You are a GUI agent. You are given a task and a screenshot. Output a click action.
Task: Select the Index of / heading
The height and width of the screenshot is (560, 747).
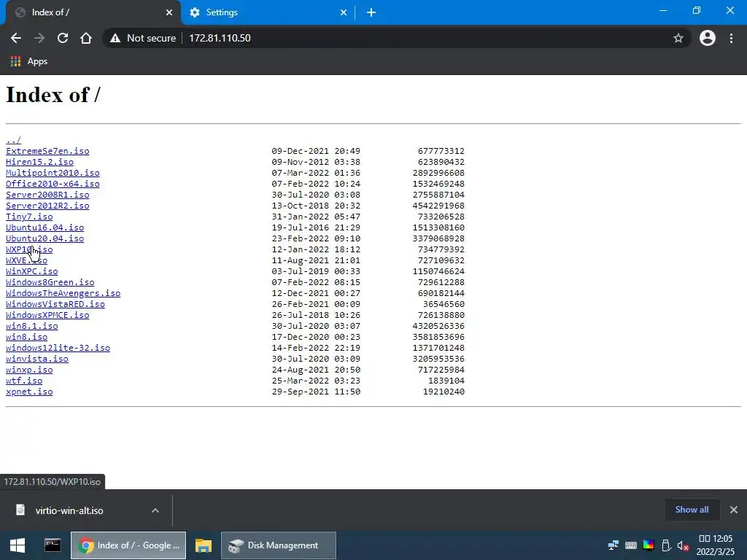pos(53,95)
